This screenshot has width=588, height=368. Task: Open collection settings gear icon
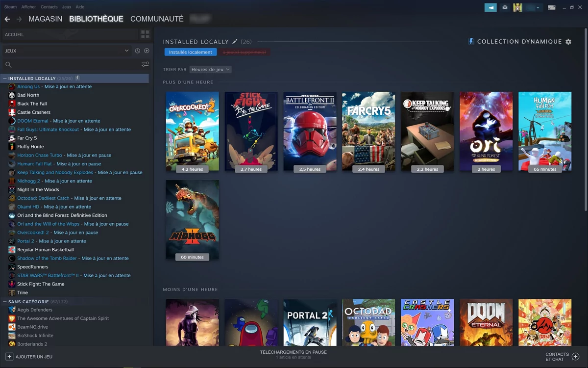568,42
